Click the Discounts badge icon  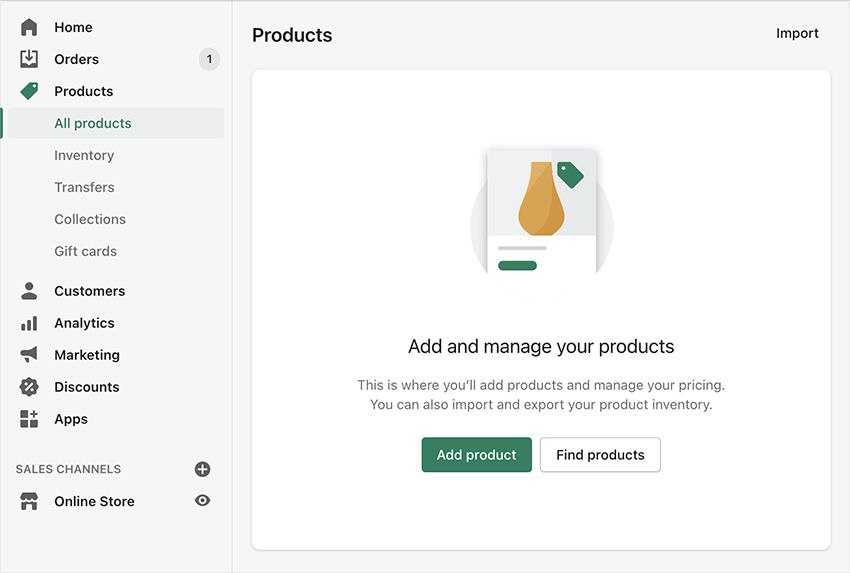(x=29, y=387)
